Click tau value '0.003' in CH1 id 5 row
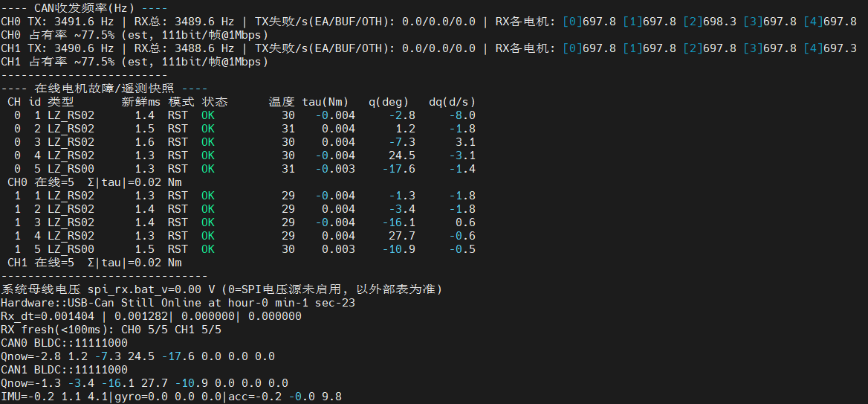 click(338, 249)
